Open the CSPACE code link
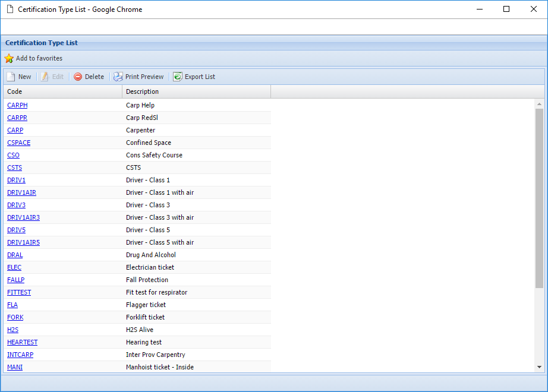The width and height of the screenshot is (548, 392). 18,143
